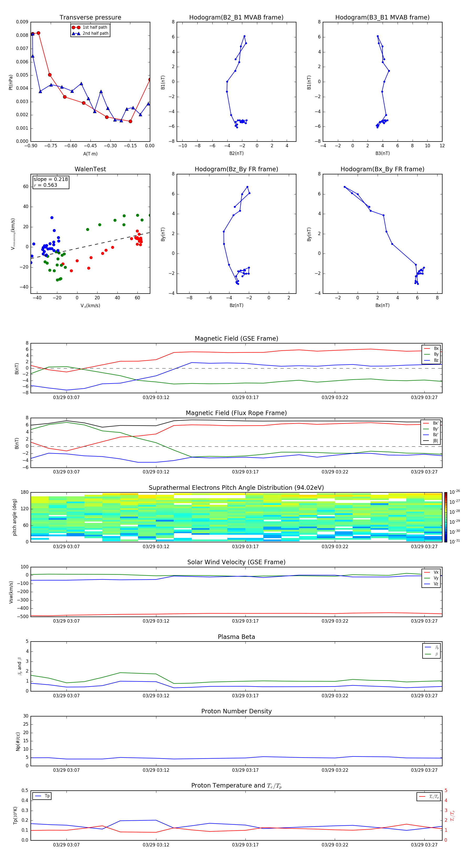Click 'Bz' in GSE magnetic field legend
The height and width of the screenshot is (868, 473).
coord(436,360)
